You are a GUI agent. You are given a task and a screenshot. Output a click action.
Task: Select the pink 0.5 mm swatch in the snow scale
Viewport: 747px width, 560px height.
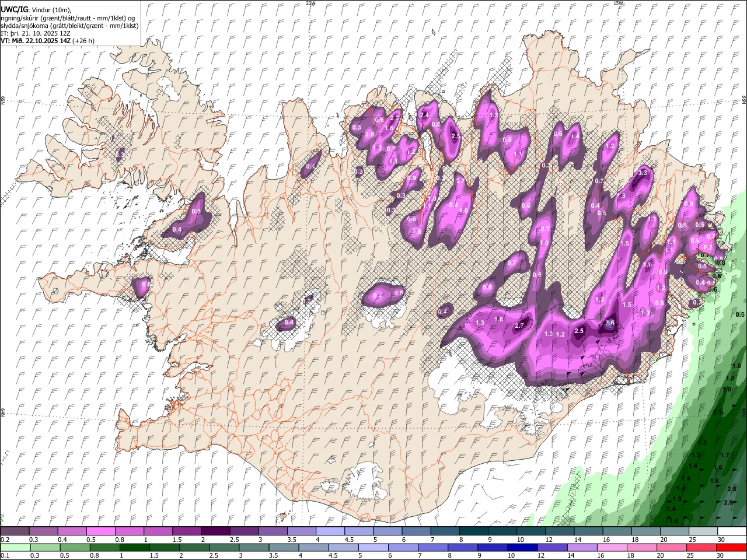click(x=100, y=531)
